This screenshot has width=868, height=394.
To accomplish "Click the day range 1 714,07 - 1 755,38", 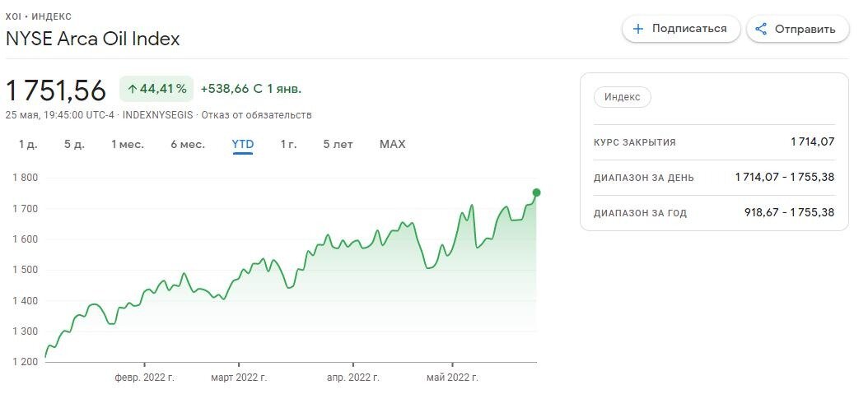I will coord(784,178).
